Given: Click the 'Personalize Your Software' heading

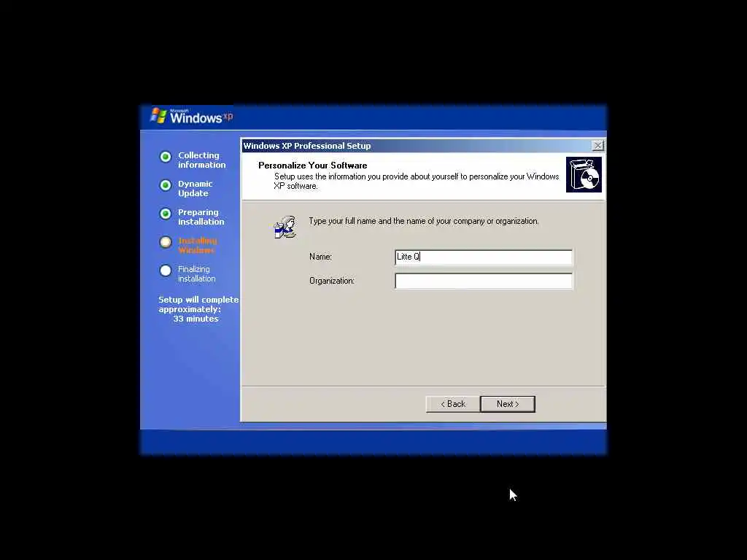Looking at the screenshot, I should pyautogui.click(x=312, y=166).
